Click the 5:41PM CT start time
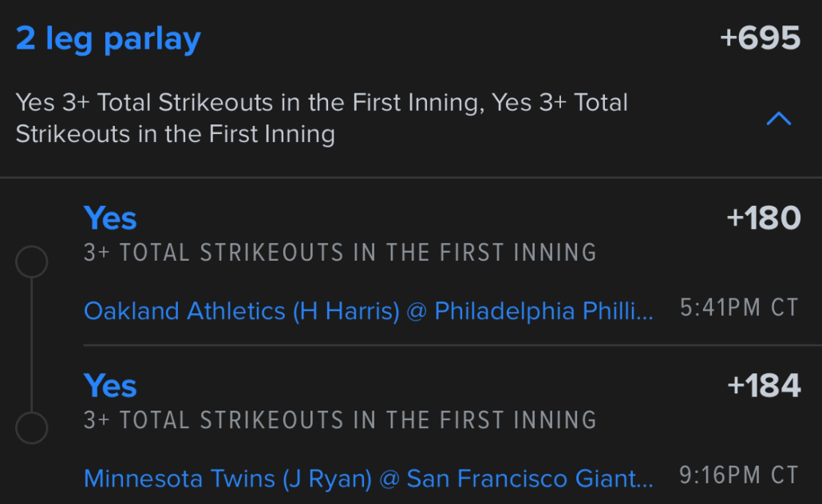 739,309
